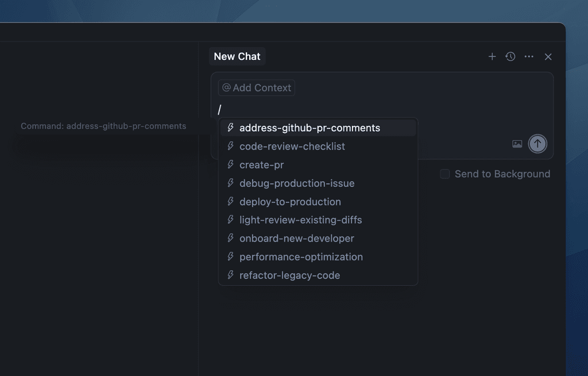Open chat history with the clock icon

pos(510,56)
